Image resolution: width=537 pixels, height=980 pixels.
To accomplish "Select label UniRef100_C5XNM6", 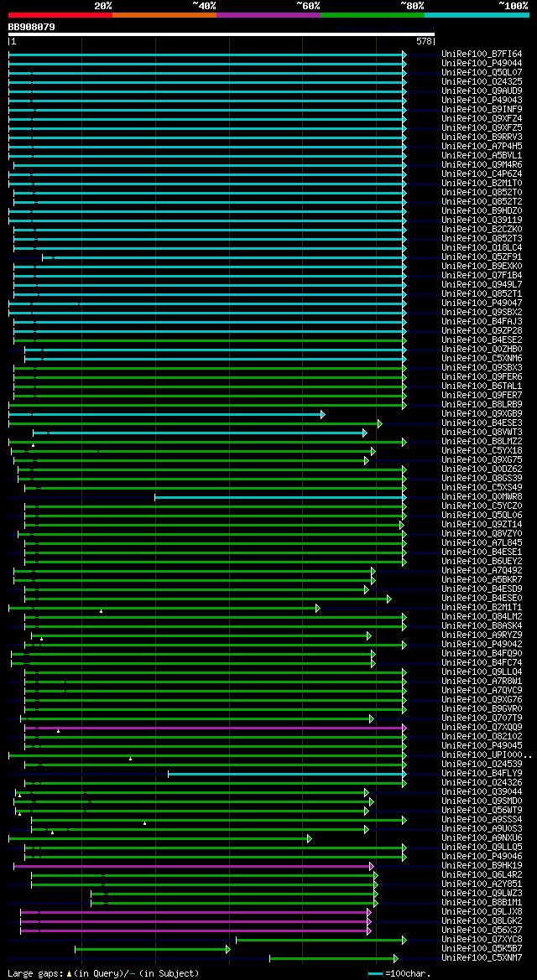I will [482, 358].
